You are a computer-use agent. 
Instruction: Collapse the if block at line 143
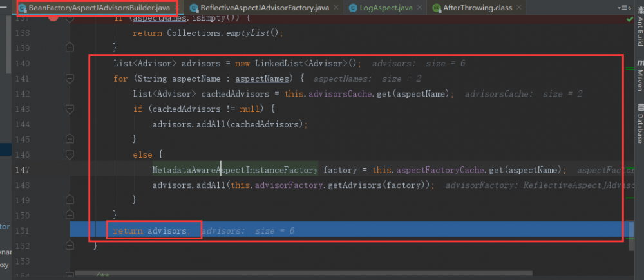70,109
